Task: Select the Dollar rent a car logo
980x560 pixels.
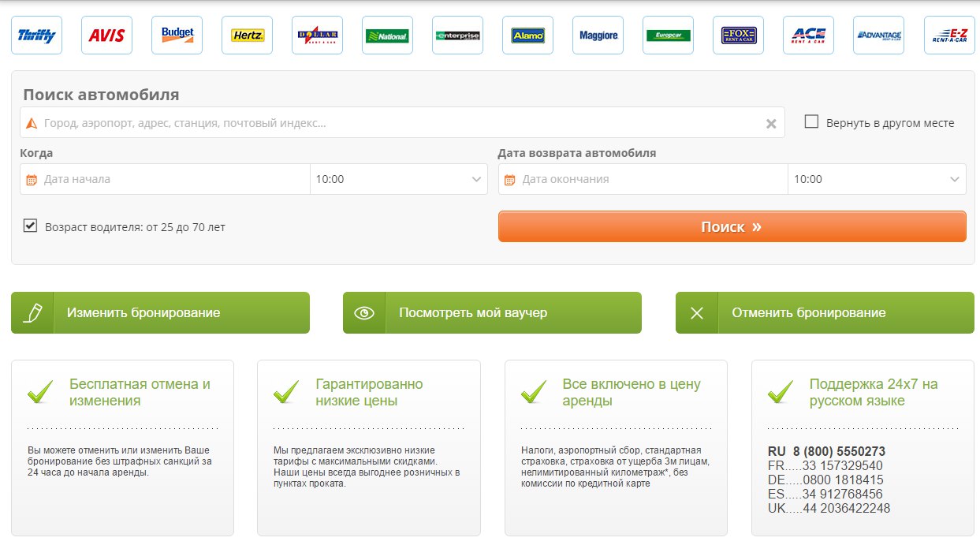Action: click(x=318, y=35)
